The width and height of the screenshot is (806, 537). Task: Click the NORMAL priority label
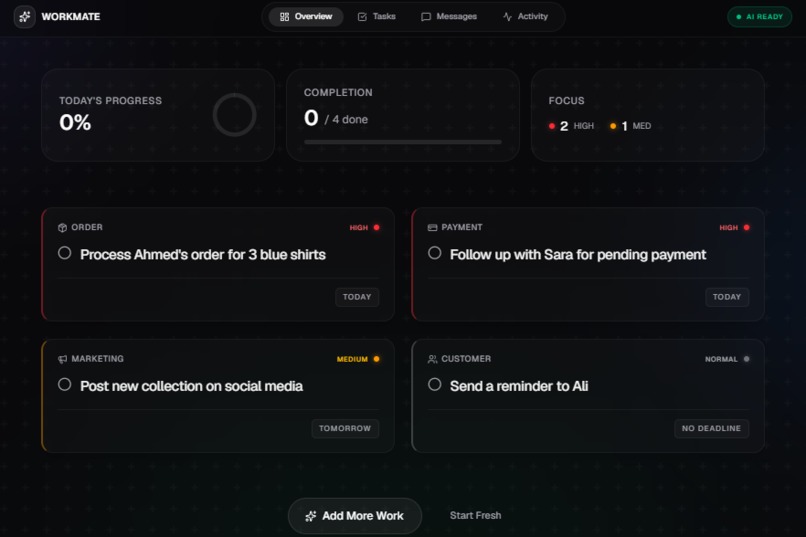tap(721, 359)
